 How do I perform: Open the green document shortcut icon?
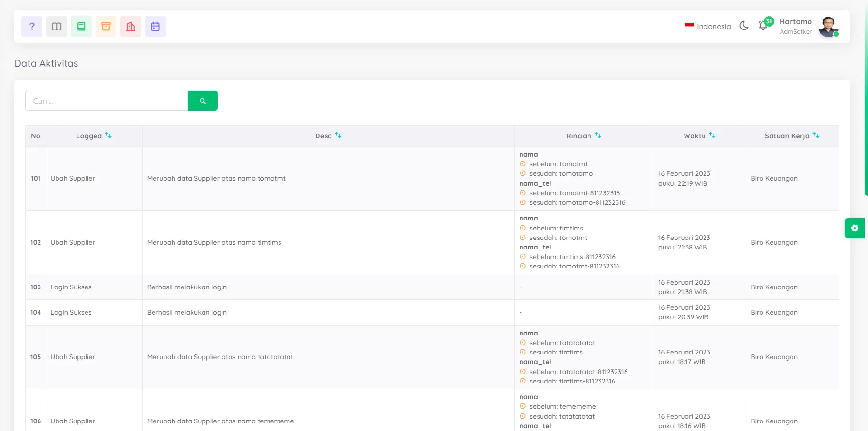(81, 27)
